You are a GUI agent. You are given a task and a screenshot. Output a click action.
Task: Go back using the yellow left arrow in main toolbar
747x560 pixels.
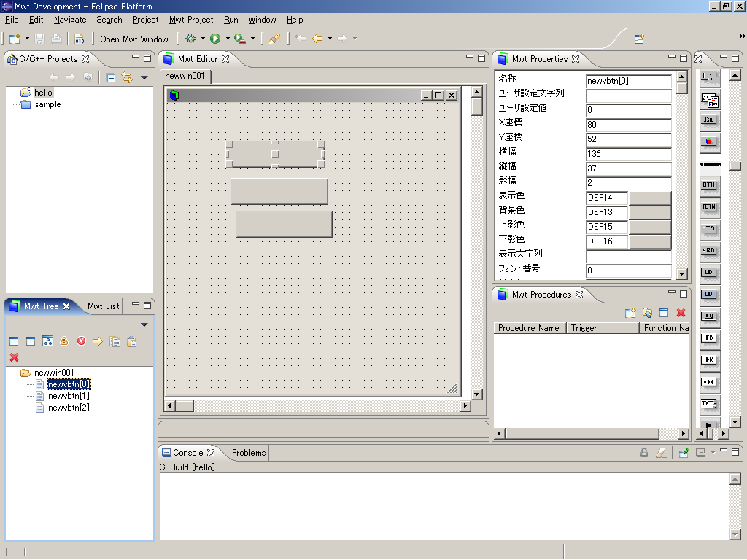(317, 39)
